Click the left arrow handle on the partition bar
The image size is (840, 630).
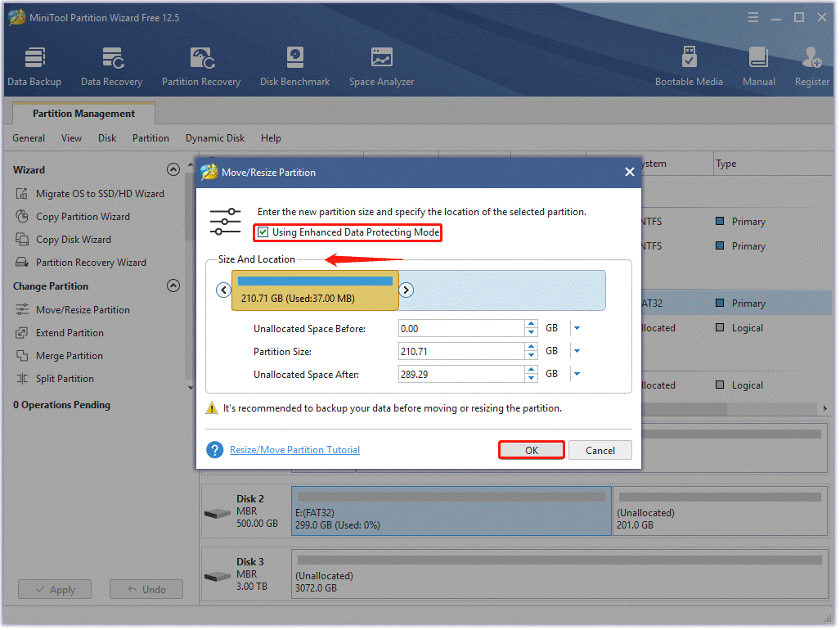click(x=223, y=291)
